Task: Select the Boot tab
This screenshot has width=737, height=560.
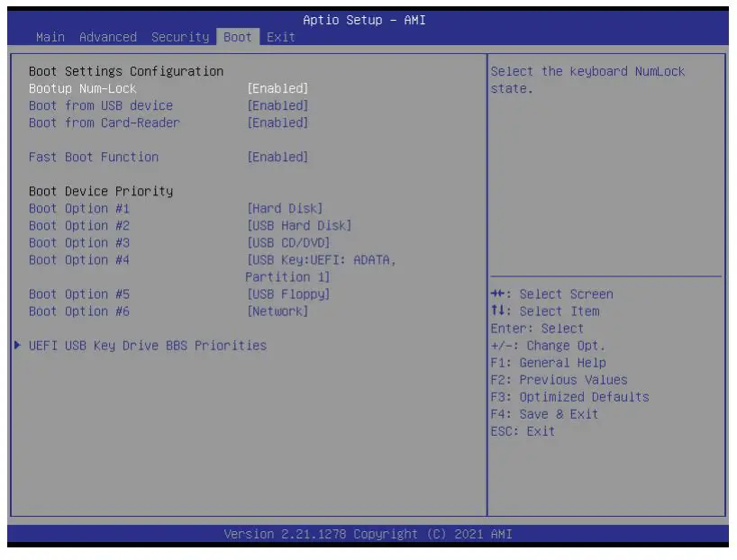Action: click(x=237, y=37)
